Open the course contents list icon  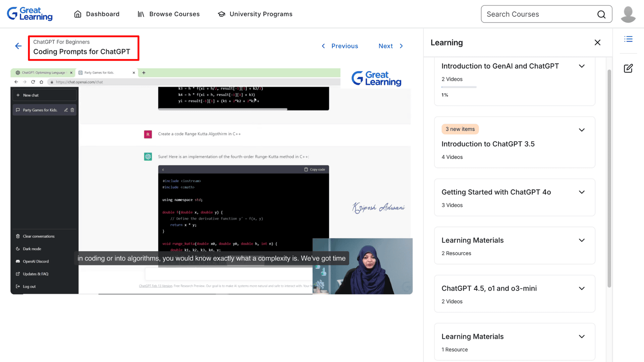[x=628, y=39]
